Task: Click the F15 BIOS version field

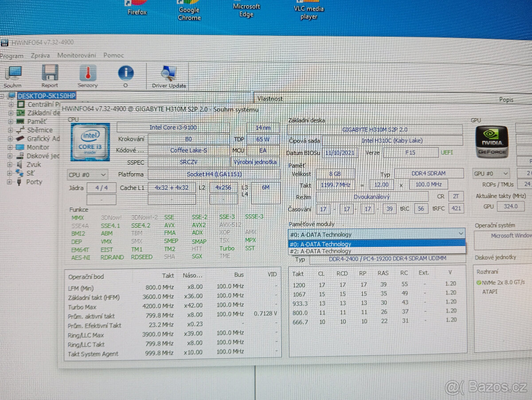Action: (x=411, y=152)
